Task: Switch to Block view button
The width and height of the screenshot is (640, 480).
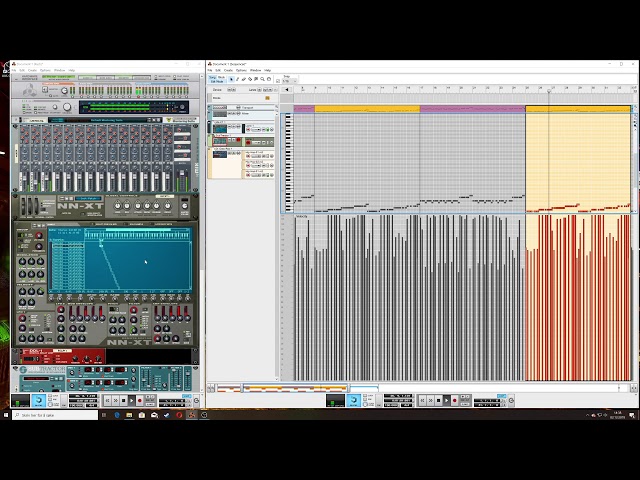Action: pos(221,77)
